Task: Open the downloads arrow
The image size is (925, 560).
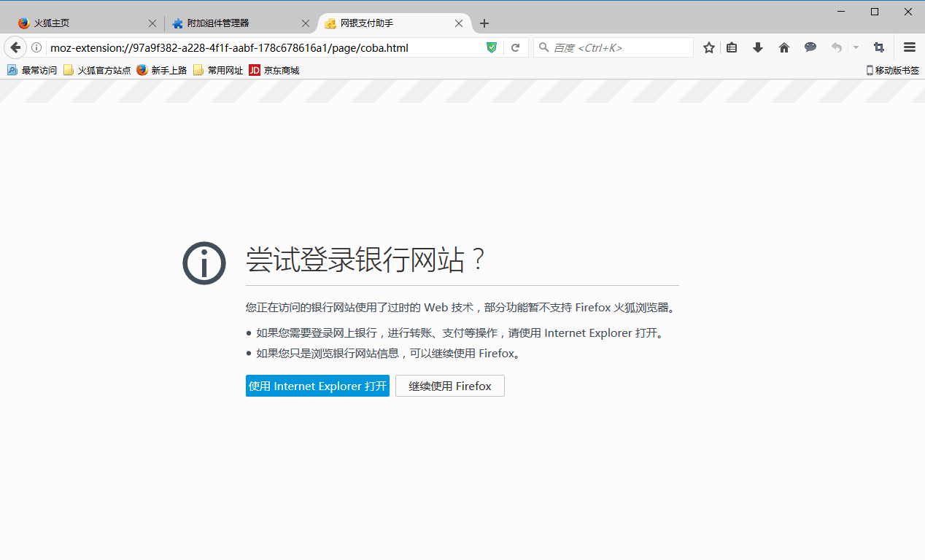Action: (x=758, y=47)
